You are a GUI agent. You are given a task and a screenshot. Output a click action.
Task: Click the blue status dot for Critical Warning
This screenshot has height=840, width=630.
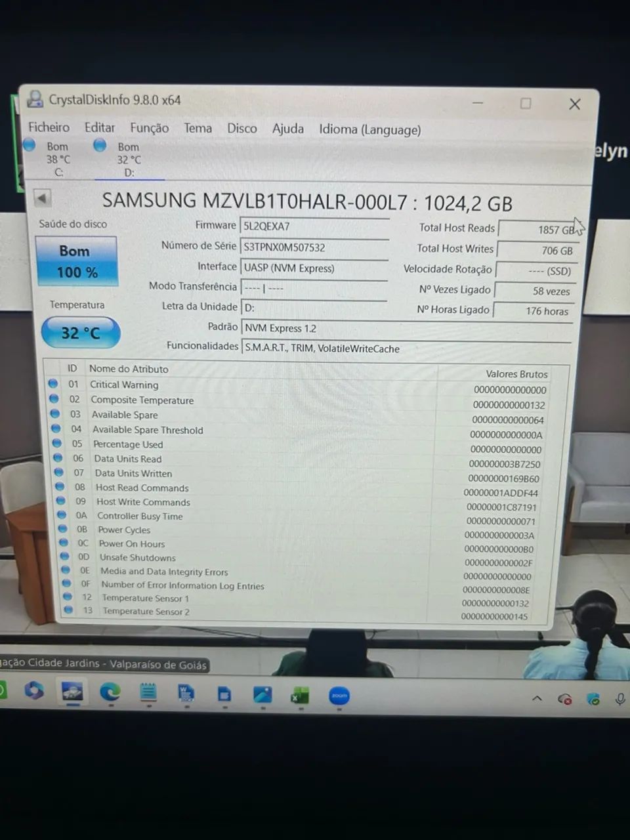53,384
